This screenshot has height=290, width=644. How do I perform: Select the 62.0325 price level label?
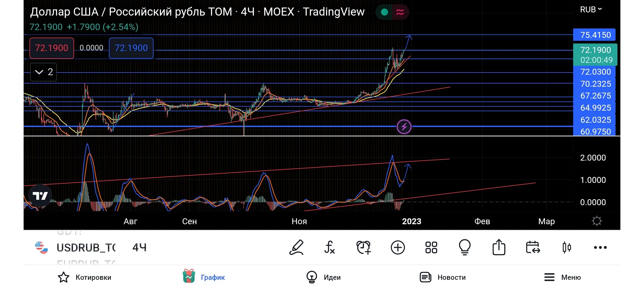[x=594, y=120]
